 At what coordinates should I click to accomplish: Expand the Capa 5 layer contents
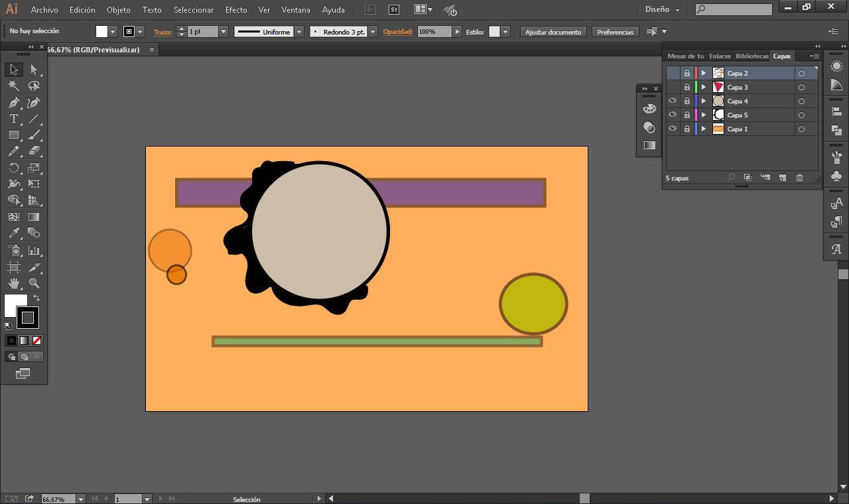[x=704, y=115]
